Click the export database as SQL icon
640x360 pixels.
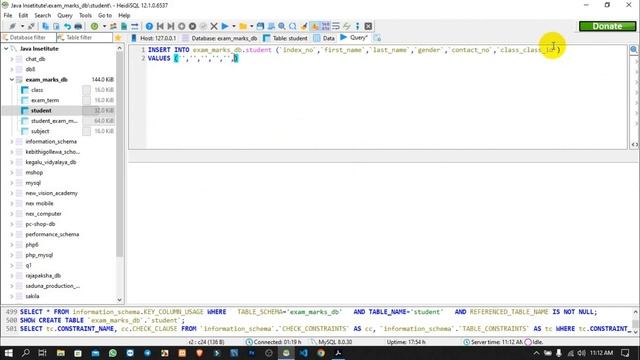pyautogui.click(x=124, y=26)
